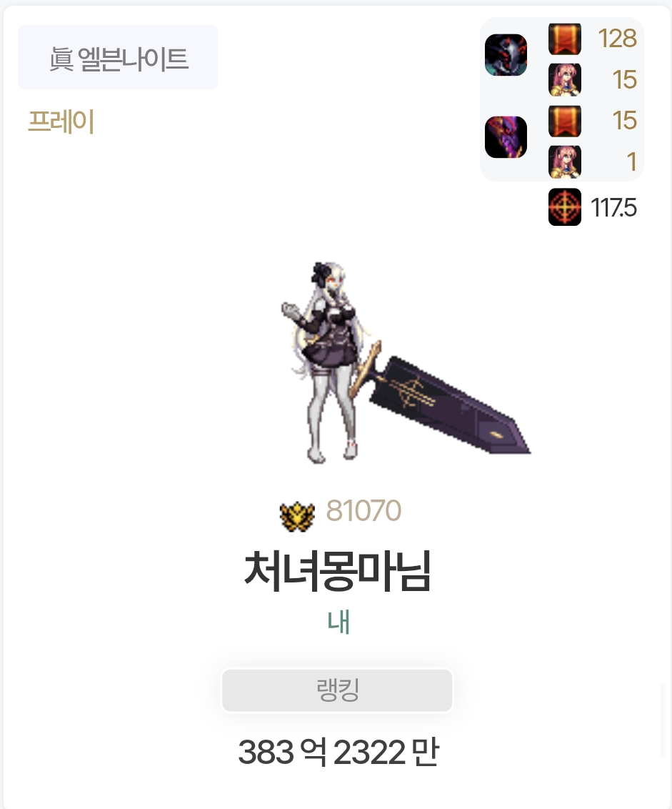Click the 117.5 crosshair stat value
This screenshot has width=672, height=809.
click(613, 208)
